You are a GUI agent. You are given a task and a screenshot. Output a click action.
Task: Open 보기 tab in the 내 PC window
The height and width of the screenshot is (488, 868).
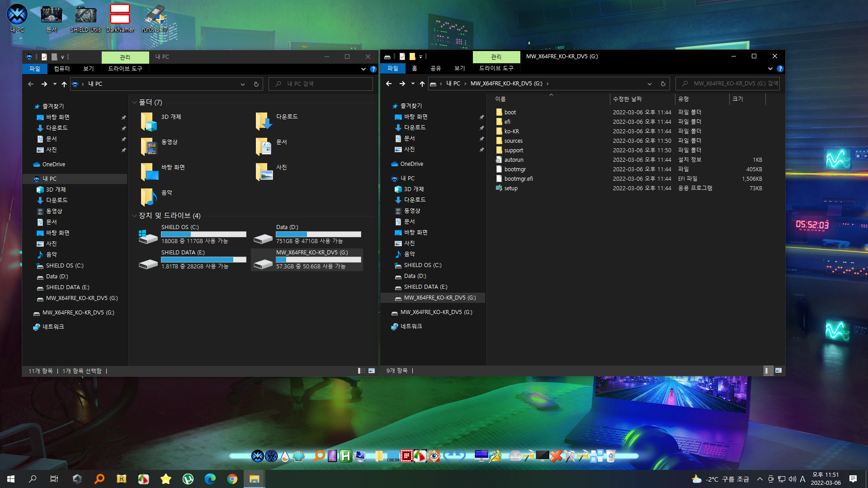coord(89,69)
